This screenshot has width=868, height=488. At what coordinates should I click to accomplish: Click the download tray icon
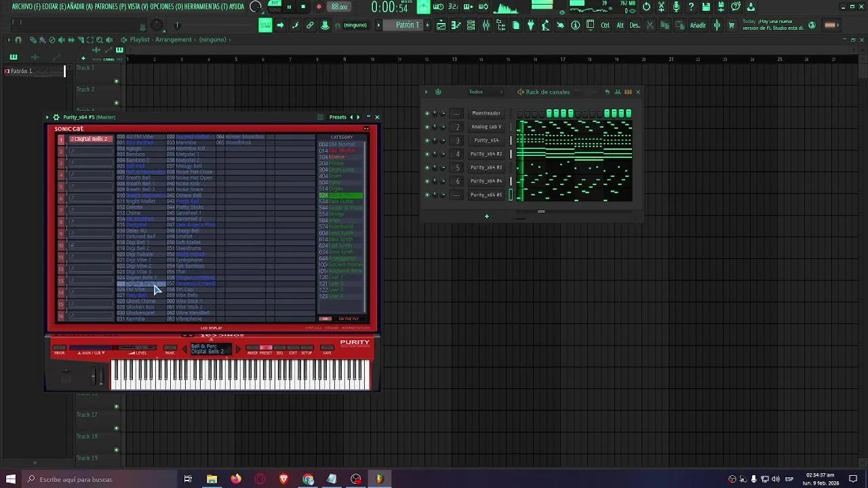click(x=751, y=7)
